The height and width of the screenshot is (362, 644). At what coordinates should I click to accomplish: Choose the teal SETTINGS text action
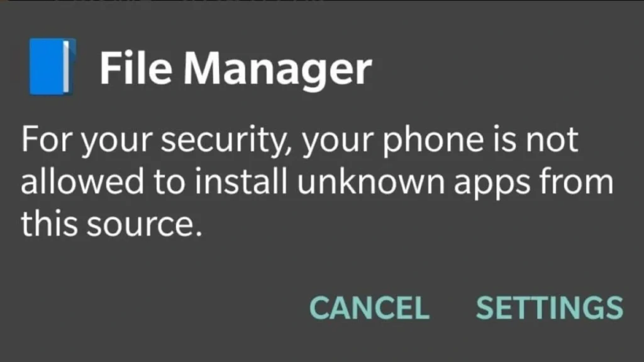(x=550, y=308)
